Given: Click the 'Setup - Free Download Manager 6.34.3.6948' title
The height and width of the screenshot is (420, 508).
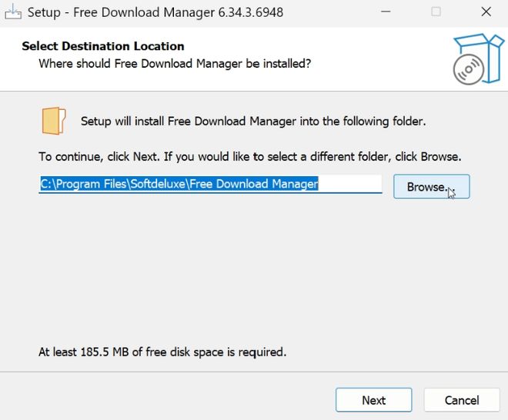Looking at the screenshot, I should point(155,12).
